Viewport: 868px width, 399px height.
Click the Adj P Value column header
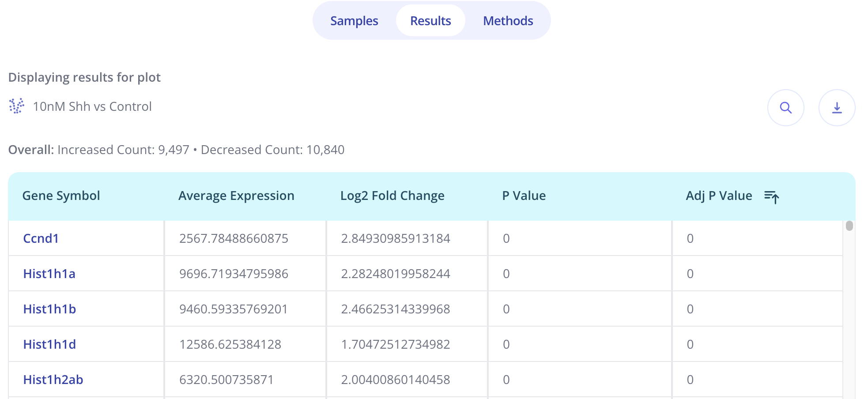click(719, 196)
